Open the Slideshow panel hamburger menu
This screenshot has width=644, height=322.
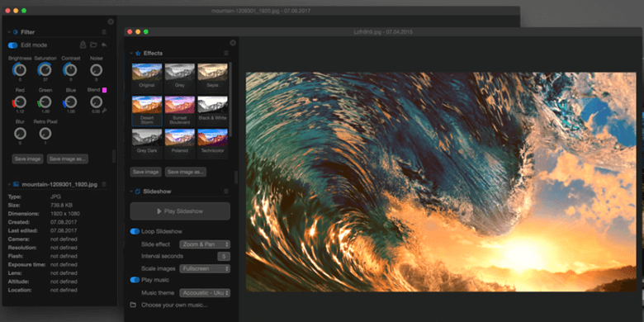(226, 192)
